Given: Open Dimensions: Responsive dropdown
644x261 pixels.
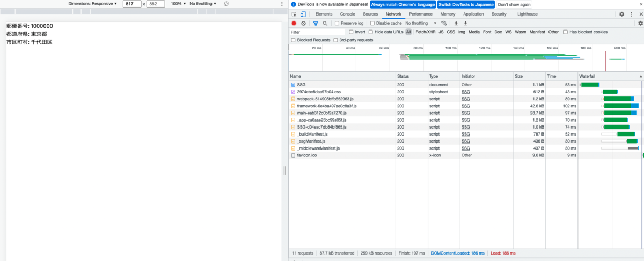Looking at the screenshot, I should coord(93,4).
